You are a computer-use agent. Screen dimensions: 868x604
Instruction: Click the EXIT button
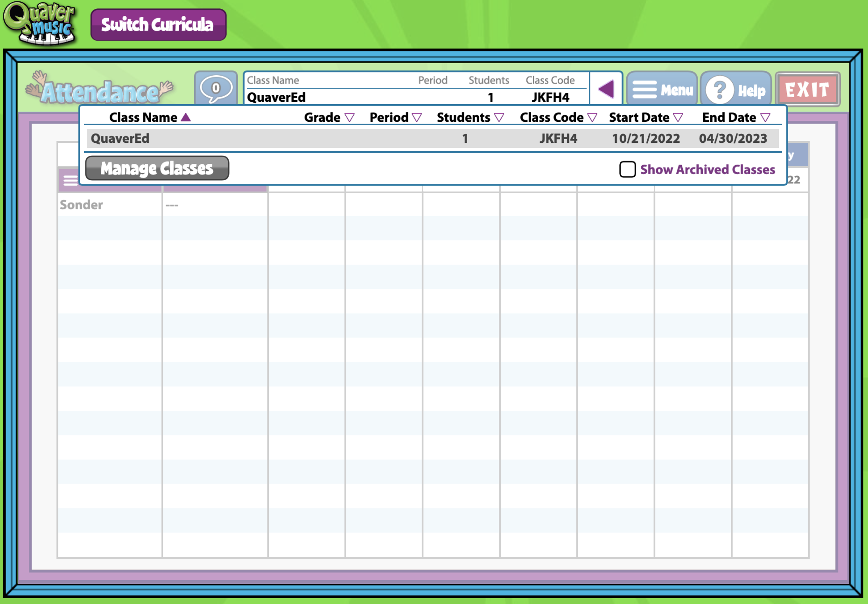pyautogui.click(x=808, y=89)
